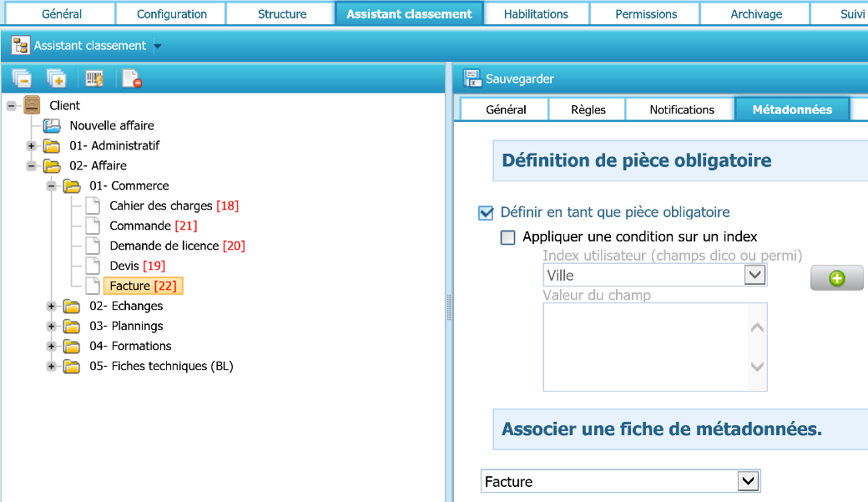Click the barcode generator toolbar icon

click(94, 79)
